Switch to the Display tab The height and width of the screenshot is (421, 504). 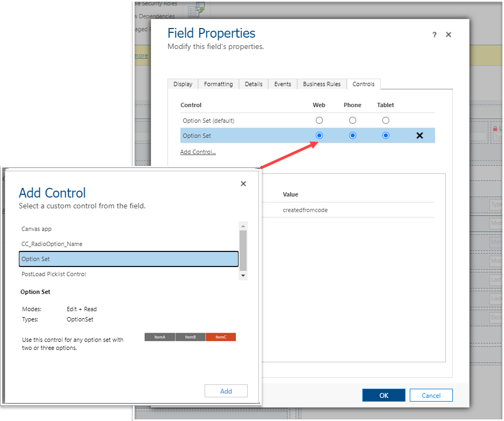point(183,84)
